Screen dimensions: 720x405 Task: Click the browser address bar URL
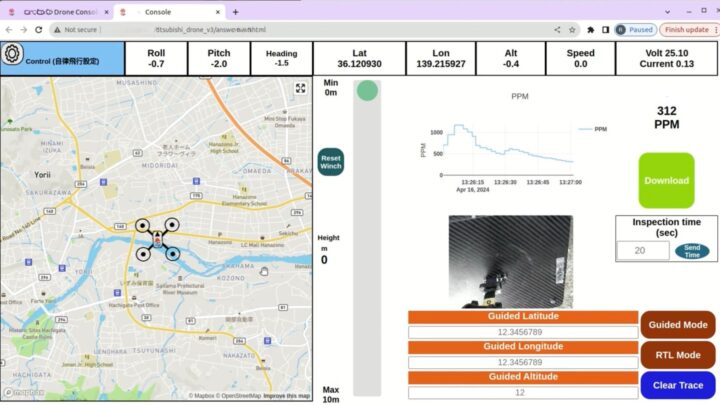[210, 30]
